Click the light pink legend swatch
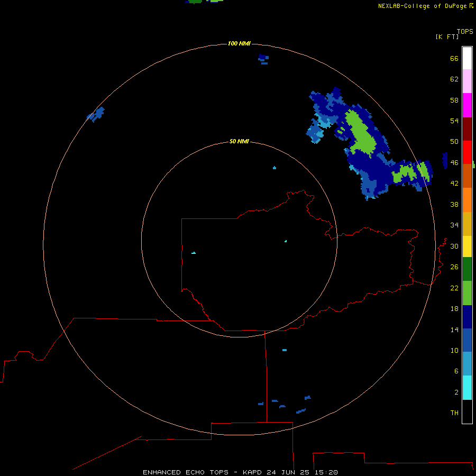The image size is (476, 476). [467, 81]
